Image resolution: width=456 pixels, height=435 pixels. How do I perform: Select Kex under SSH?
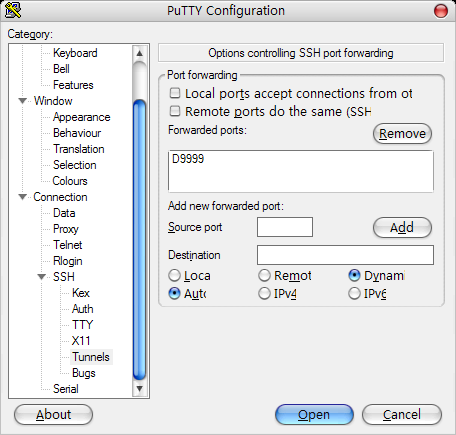coord(81,293)
